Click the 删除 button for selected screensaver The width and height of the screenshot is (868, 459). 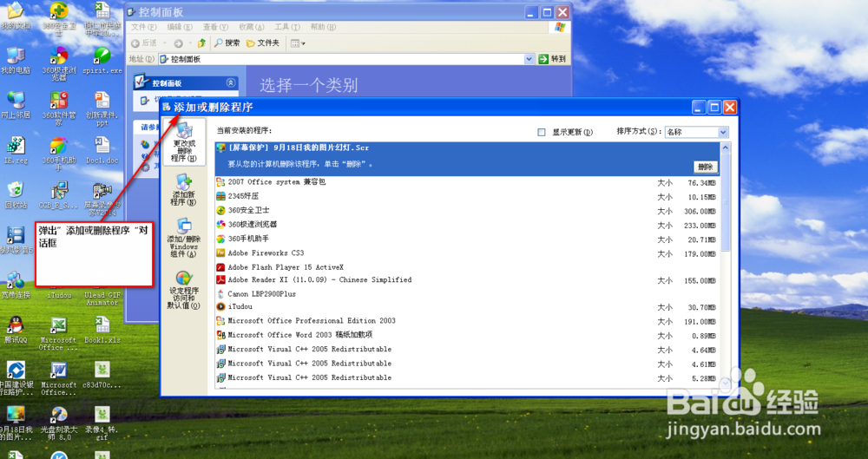(x=705, y=167)
